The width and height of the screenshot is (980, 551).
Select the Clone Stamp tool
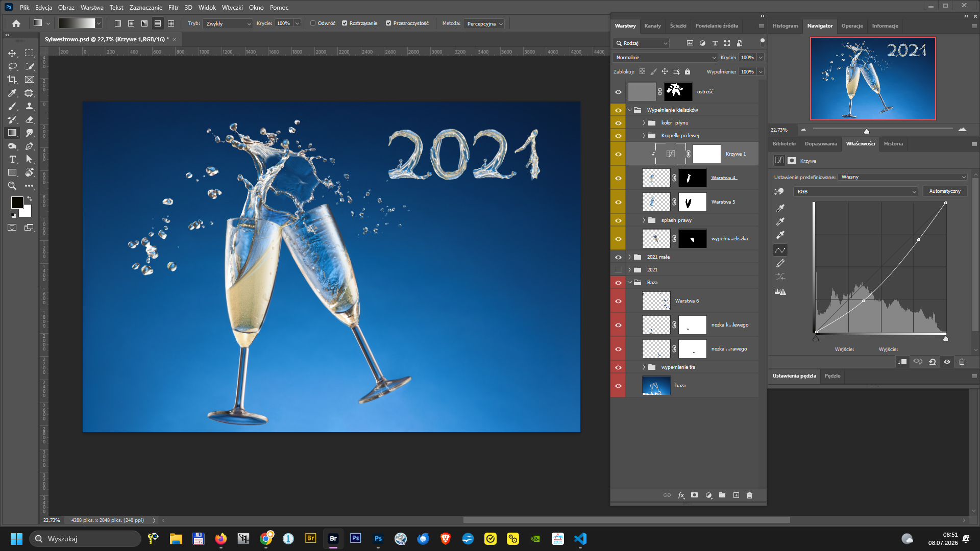29,106
